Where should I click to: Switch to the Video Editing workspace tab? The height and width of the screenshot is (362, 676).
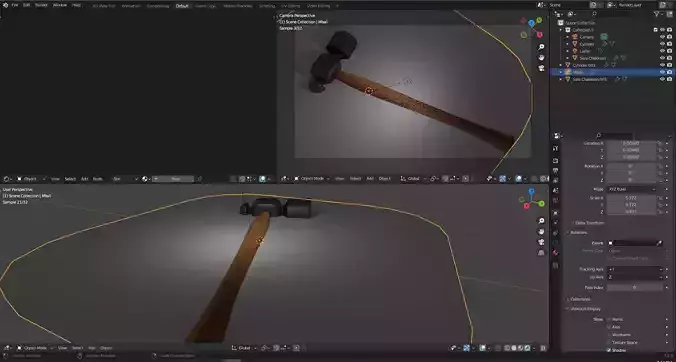319,6
